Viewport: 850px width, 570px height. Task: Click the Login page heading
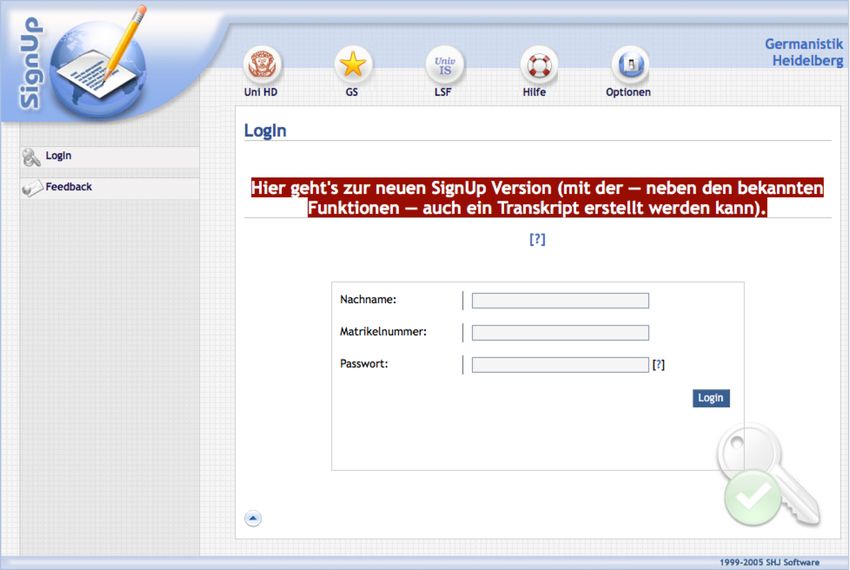pyautogui.click(x=265, y=131)
